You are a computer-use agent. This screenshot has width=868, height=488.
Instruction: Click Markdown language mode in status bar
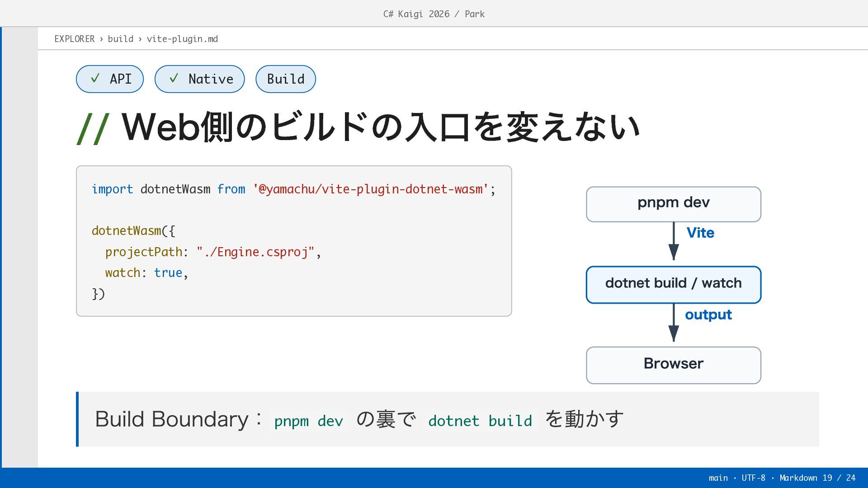tap(798, 478)
